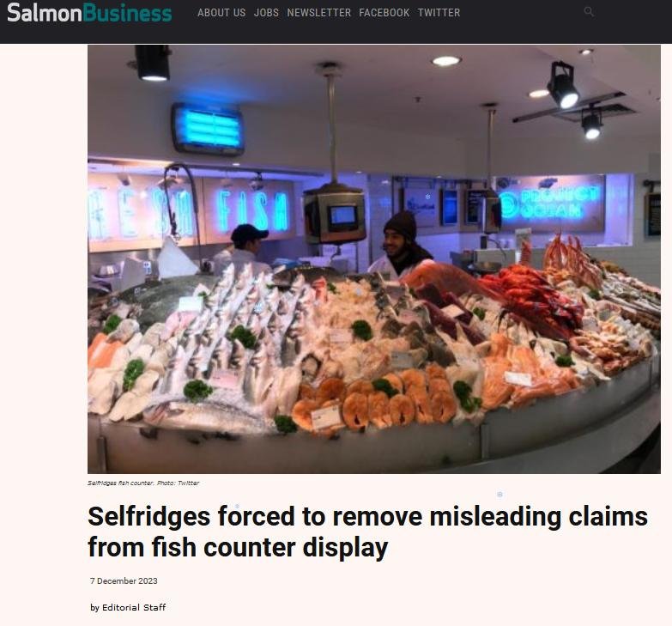Go to the JOBS page

[266, 13]
